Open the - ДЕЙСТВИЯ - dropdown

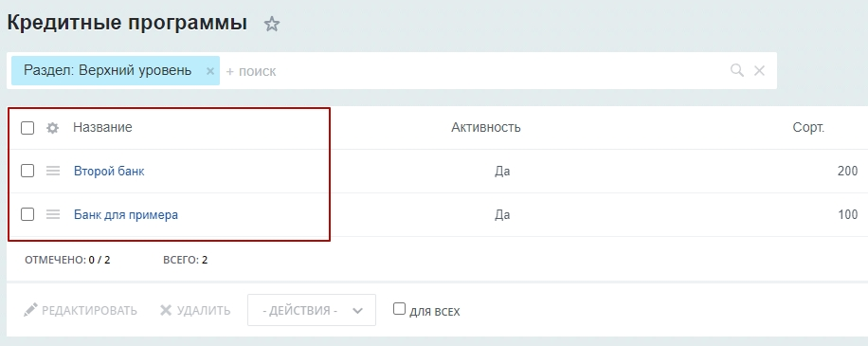pyautogui.click(x=312, y=310)
